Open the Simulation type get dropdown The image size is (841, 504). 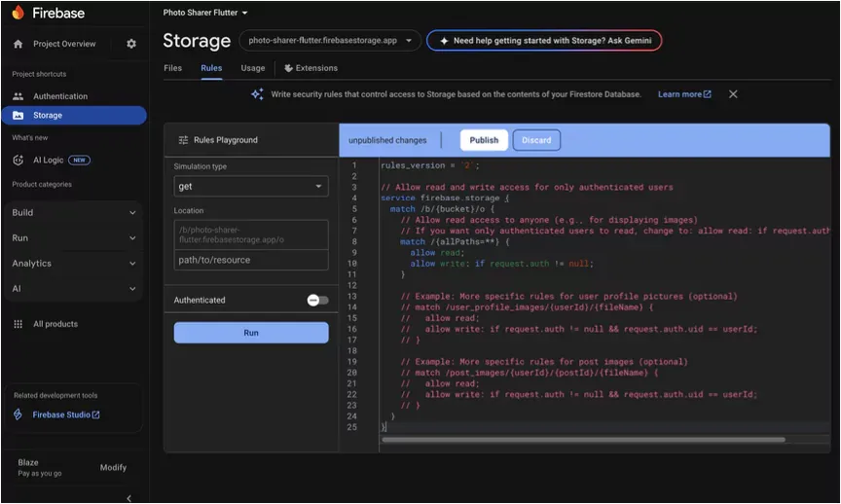click(251, 186)
